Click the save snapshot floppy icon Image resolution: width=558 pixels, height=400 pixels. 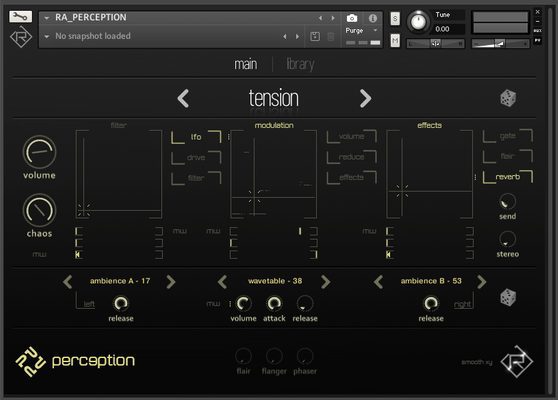315,36
